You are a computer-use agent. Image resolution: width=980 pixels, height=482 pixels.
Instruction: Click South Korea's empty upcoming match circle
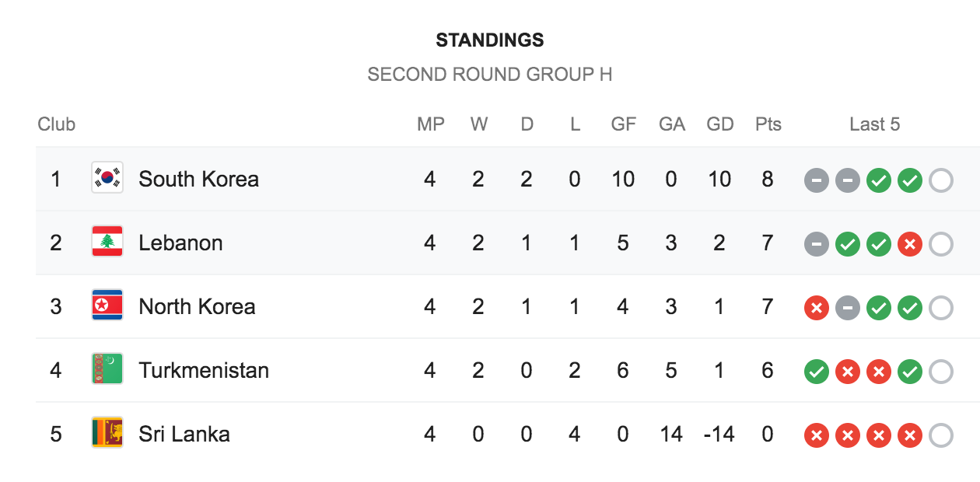click(x=940, y=180)
